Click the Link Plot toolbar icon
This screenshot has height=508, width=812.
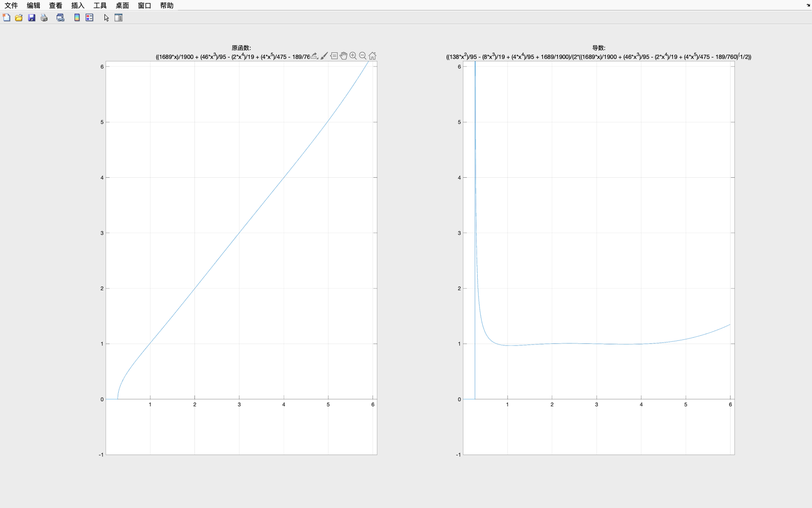click(60, 18)
